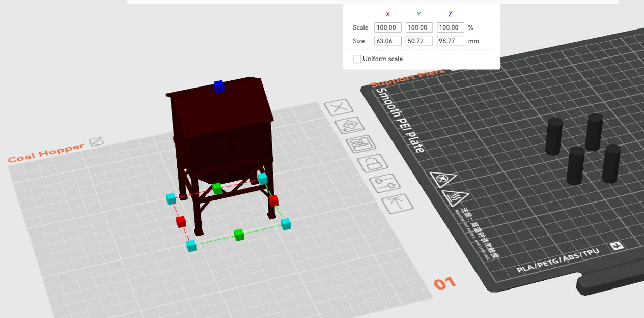This screenshot has width=644, height=318.
Task: Delete all objects on the Coal Hopper plate
Action: (339, 107)
